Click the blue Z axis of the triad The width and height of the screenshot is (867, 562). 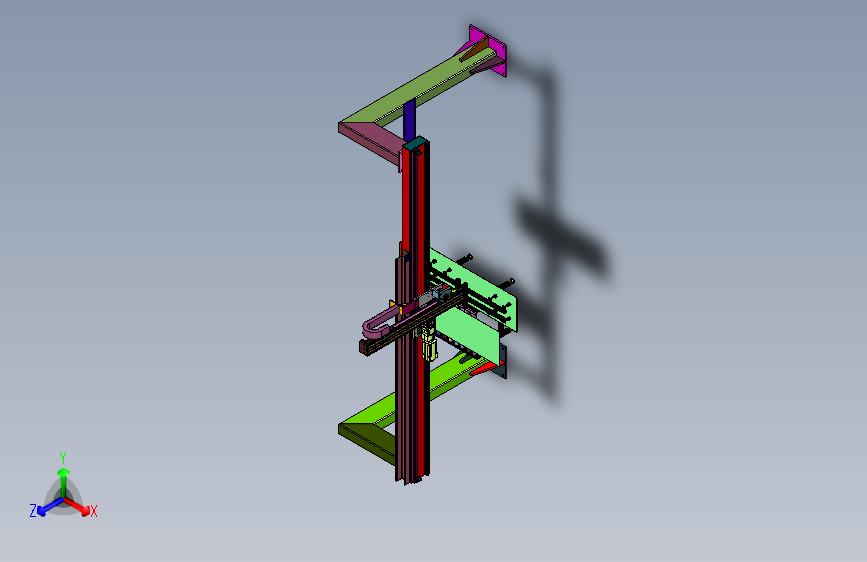coord(50,506)
